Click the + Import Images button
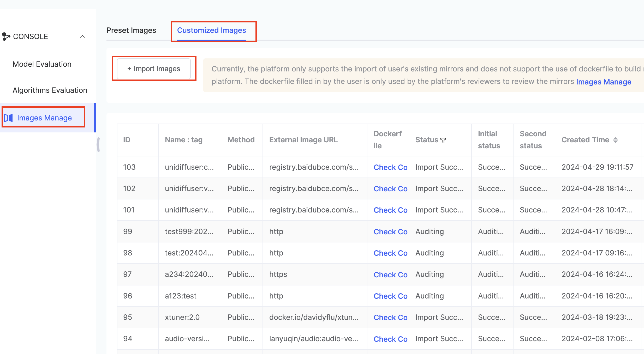The width and height of the screenshot is (644, 354). [154, 69]
